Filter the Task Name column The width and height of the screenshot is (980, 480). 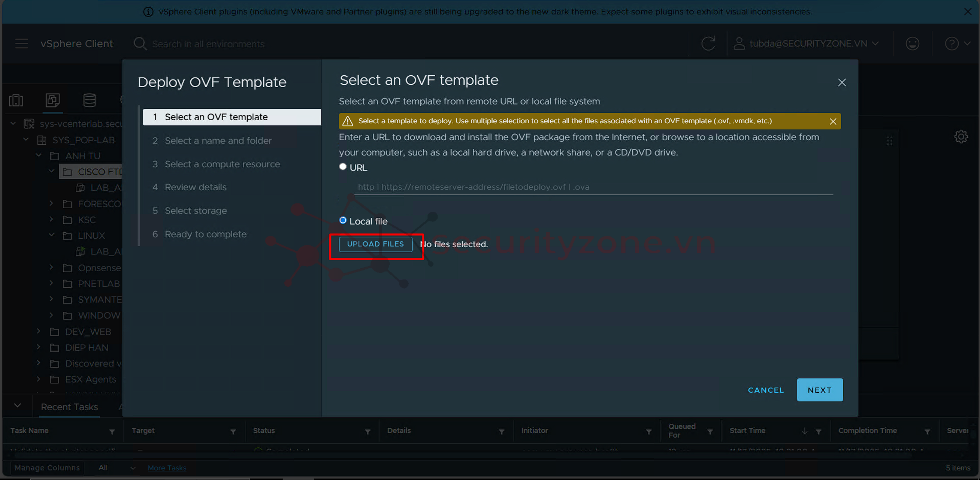[112, 432]
